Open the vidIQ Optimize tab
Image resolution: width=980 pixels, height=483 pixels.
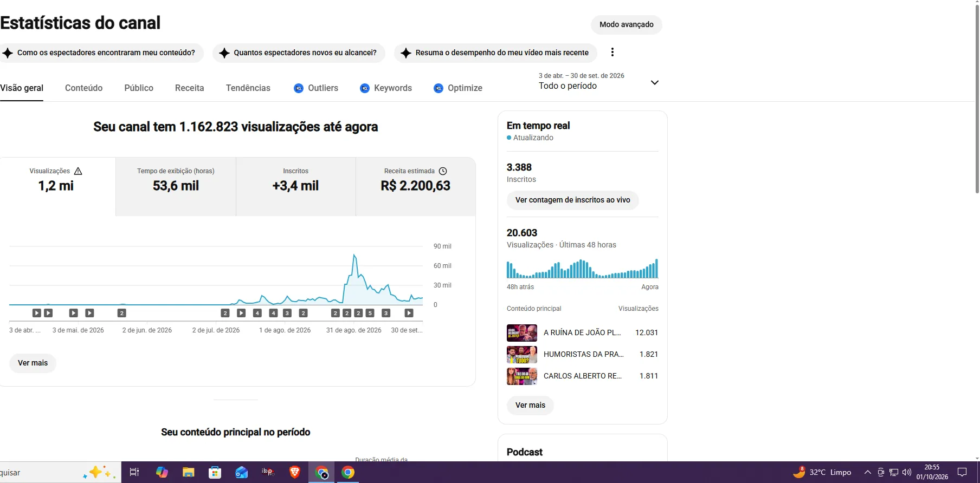[458, 88]
